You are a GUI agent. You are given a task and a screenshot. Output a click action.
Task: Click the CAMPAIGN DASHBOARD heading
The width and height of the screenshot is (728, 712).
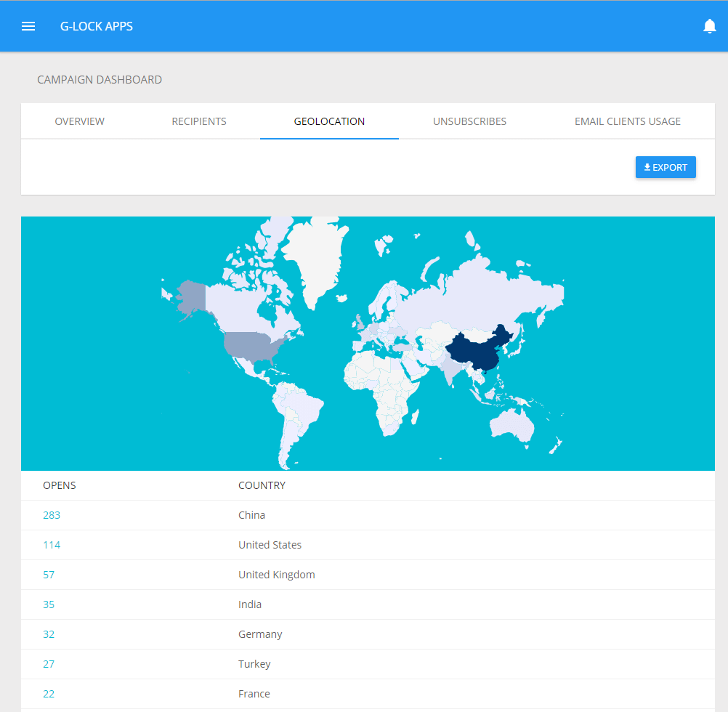click(100, 80)
